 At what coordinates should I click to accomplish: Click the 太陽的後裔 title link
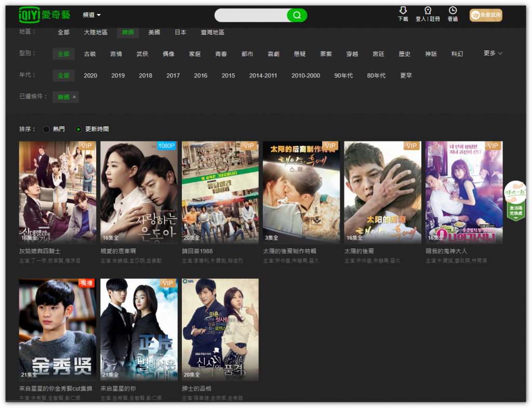tap(359, 251)
